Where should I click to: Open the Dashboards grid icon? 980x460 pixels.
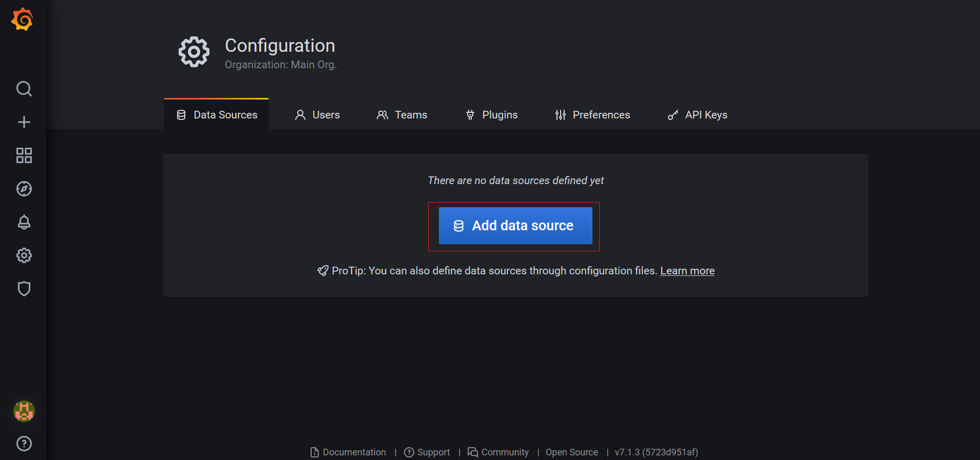24,155
